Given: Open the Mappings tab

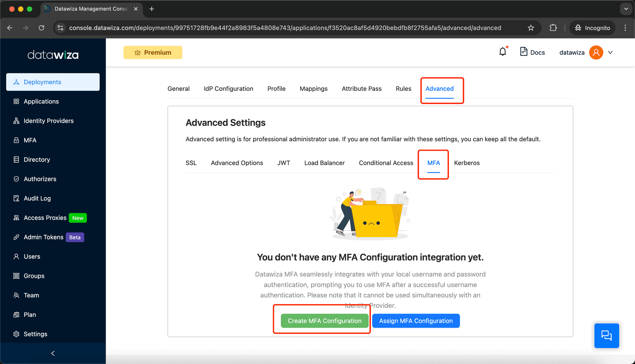Looking at the screenshot, I should (314, 89).
